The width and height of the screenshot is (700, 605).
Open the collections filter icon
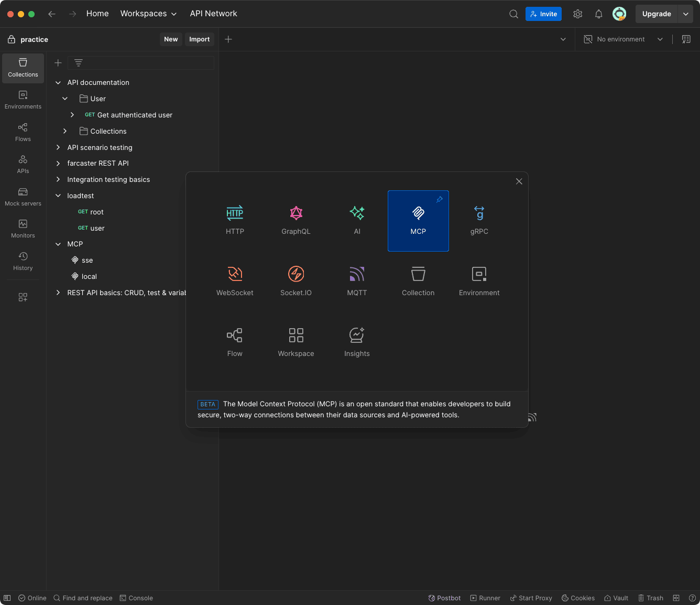pos(79,63)
